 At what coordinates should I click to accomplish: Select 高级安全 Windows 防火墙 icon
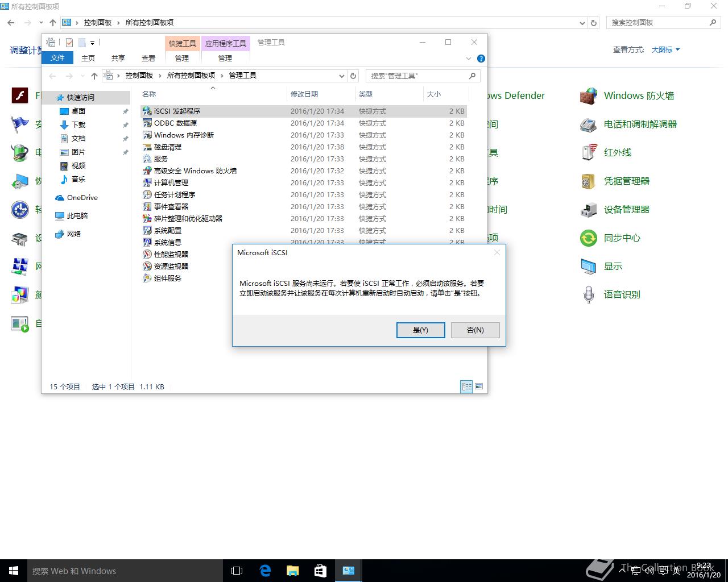coord(147,171)
